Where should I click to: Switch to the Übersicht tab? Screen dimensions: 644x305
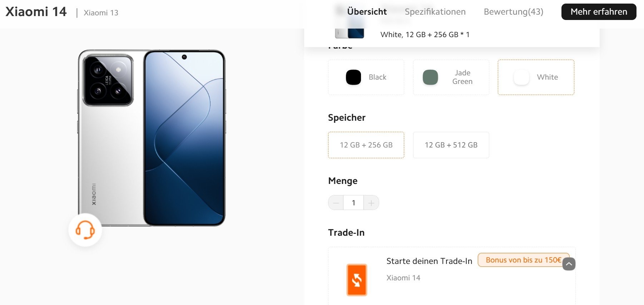[x=367, y=12]
